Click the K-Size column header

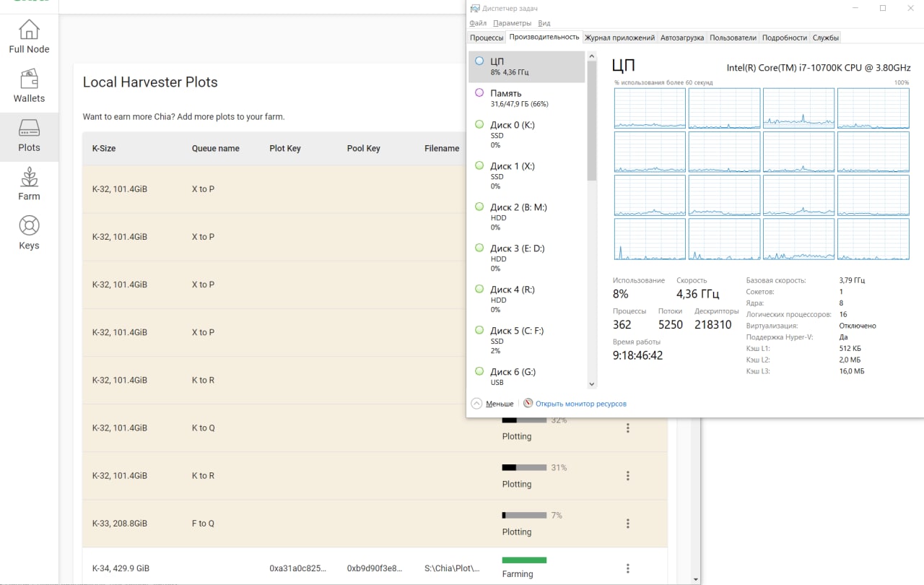pyautogui.click(x=104, y=148)
